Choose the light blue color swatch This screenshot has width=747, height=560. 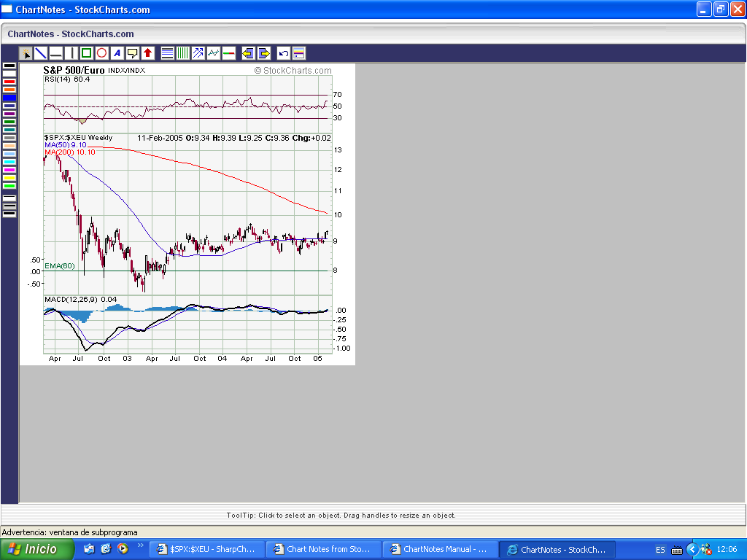point(9,154)
